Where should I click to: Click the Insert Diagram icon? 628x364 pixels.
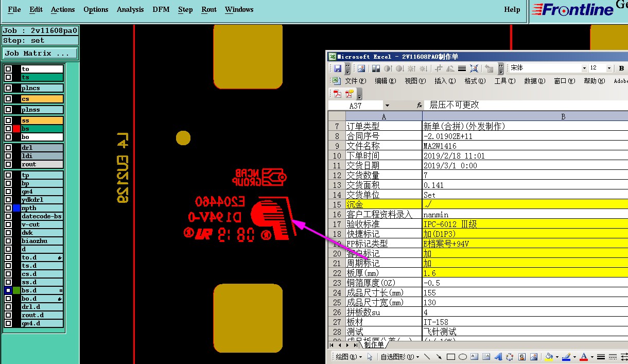tap(510, 357)
